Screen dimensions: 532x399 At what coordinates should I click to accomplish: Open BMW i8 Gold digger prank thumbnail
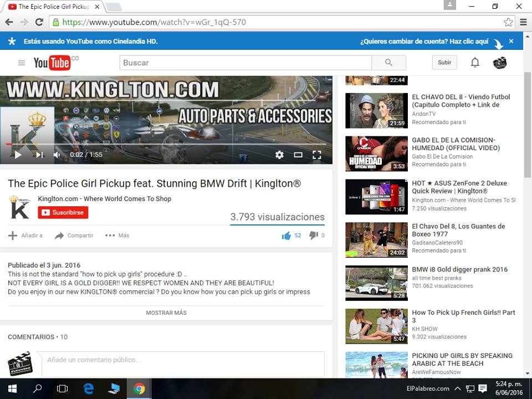pos(376,283)
